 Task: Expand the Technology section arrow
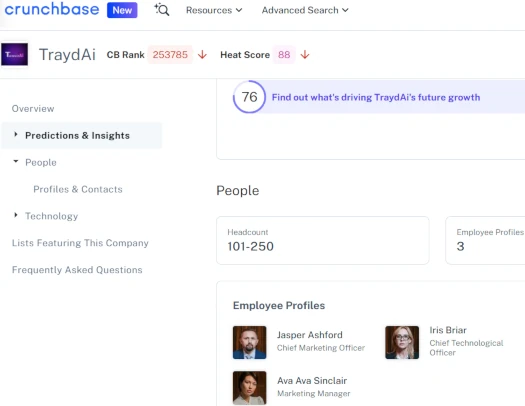coord(15,215)
